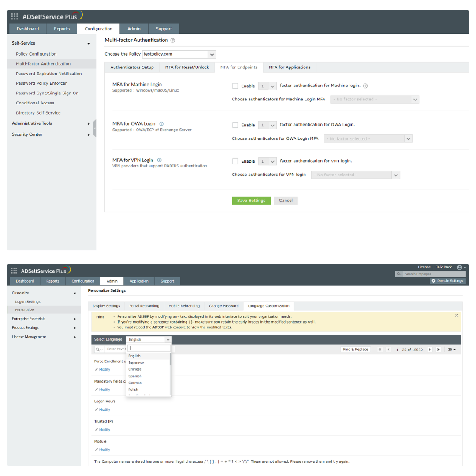Screen dimensions: 476x476
Task: Click the help icon beside Multi-factor Authentication title
Action: (x=172, y=41)
